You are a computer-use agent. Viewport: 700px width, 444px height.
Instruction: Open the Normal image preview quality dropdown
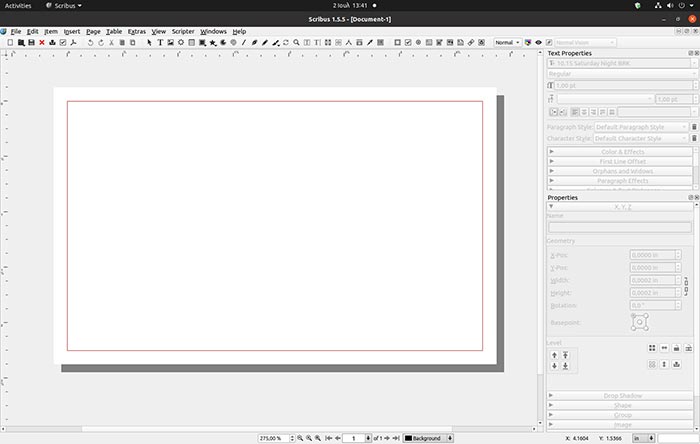coord(508,42)
